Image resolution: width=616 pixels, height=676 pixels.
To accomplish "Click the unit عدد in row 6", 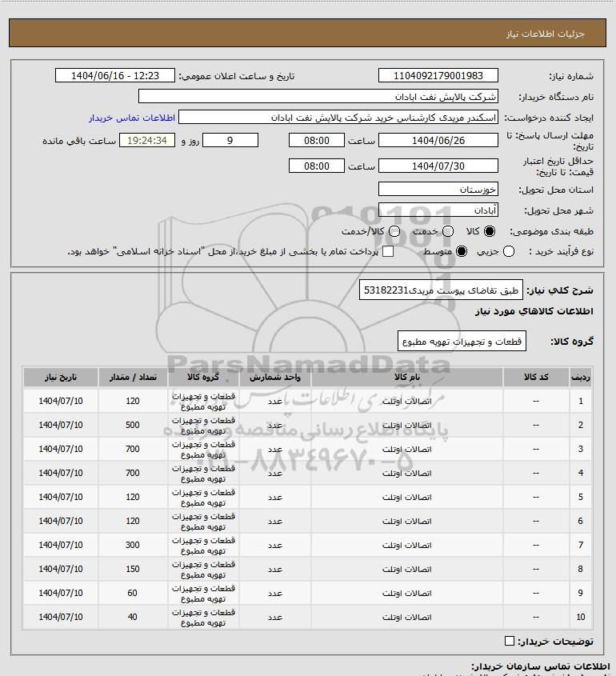I will 275,522.
